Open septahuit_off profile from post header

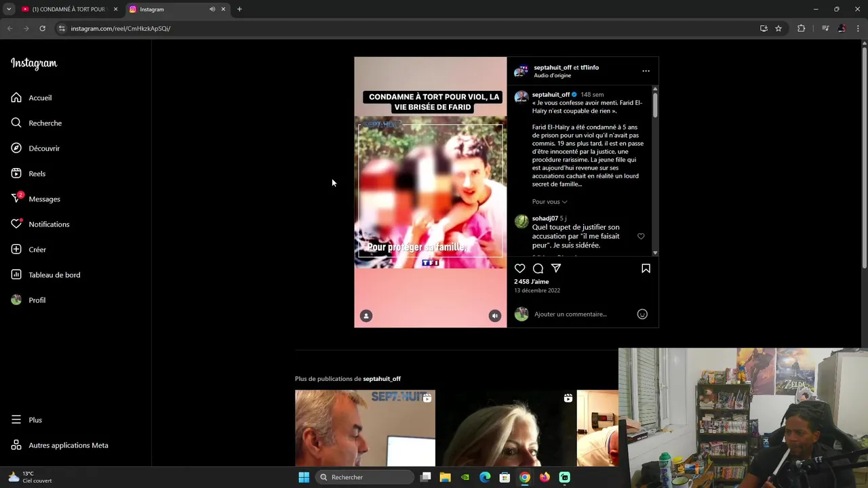pyautogui.click(x=553, y=67)
